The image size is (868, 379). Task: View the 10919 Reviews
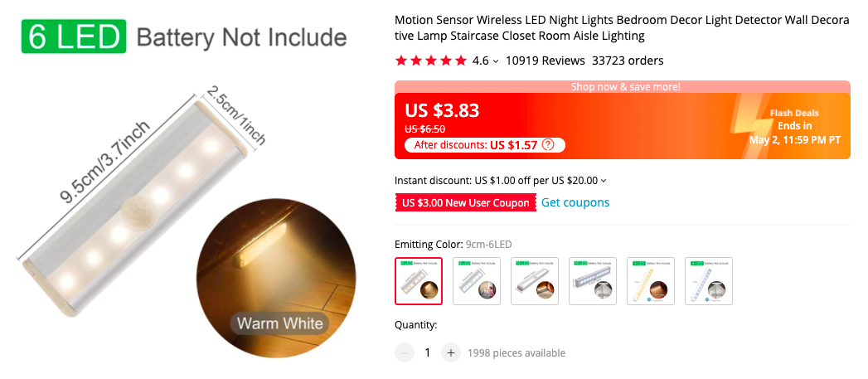[545, 61]
